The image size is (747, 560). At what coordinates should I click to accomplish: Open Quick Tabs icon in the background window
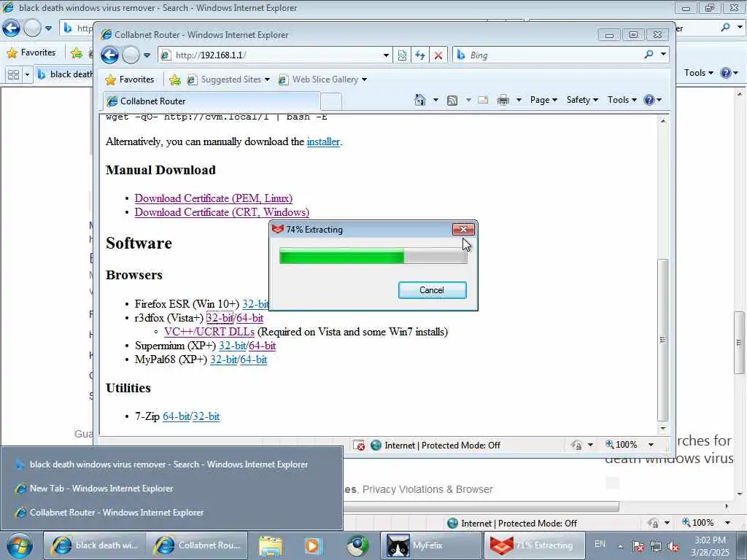pyautogui.click(x=13, y=75)
